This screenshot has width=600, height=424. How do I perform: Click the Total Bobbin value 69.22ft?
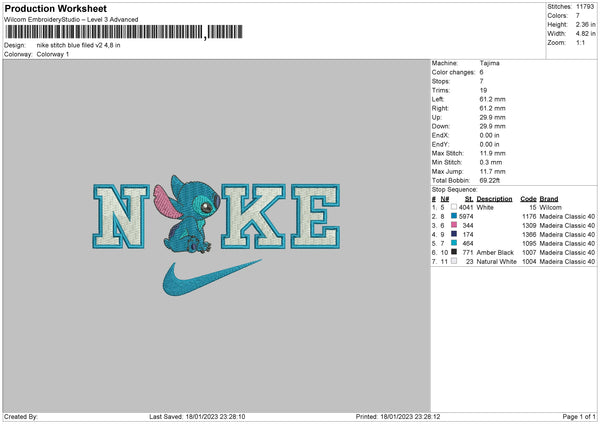pyautogui.click(x=490, y=180)
